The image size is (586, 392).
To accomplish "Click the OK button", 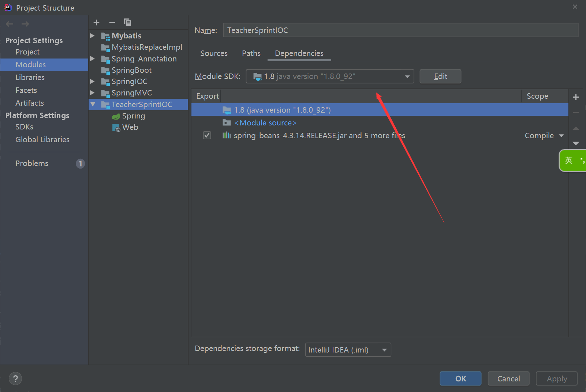I will pyautogui.click(x=460, y=379).
